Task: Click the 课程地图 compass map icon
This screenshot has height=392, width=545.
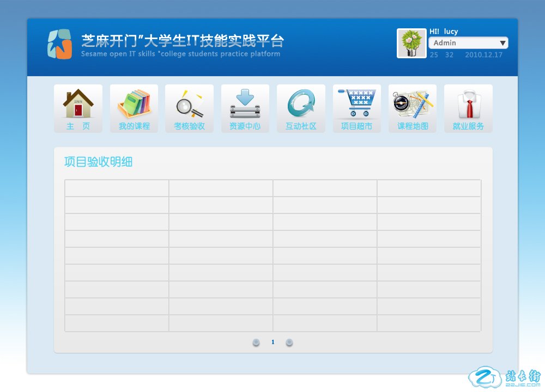Action: [x=413, y=103]
